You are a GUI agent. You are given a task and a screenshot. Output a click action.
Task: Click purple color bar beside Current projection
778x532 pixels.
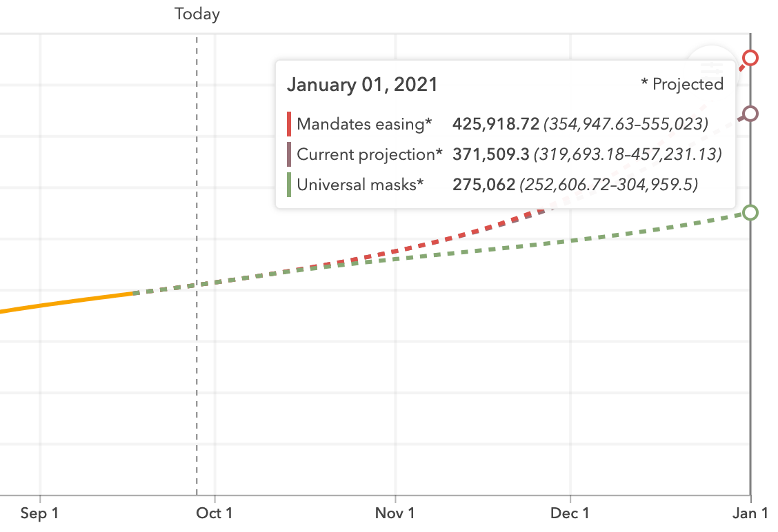pyautogui.click(x=289, y=154)
